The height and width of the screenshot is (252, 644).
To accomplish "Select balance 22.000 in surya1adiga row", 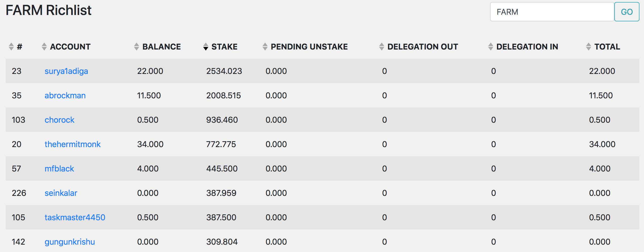I will [150, 71].
